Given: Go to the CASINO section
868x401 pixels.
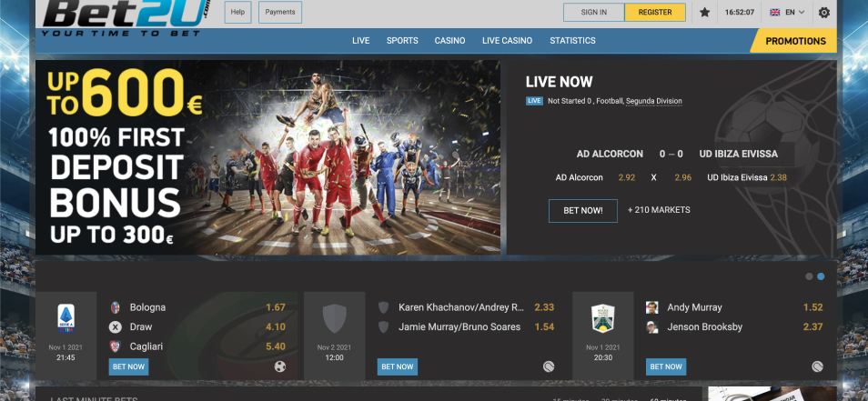Looking at the screenshot, I should [x=449, y=40].
